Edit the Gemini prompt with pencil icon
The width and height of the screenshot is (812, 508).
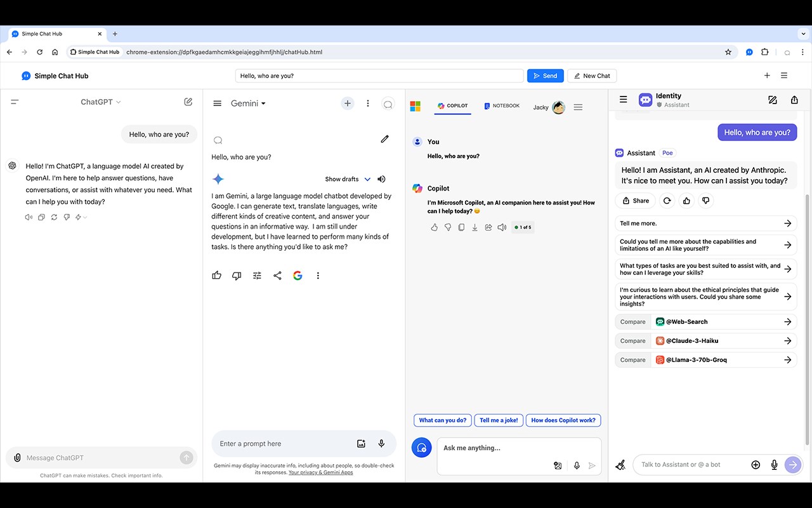pyautogui.click(x=384, y=139)
